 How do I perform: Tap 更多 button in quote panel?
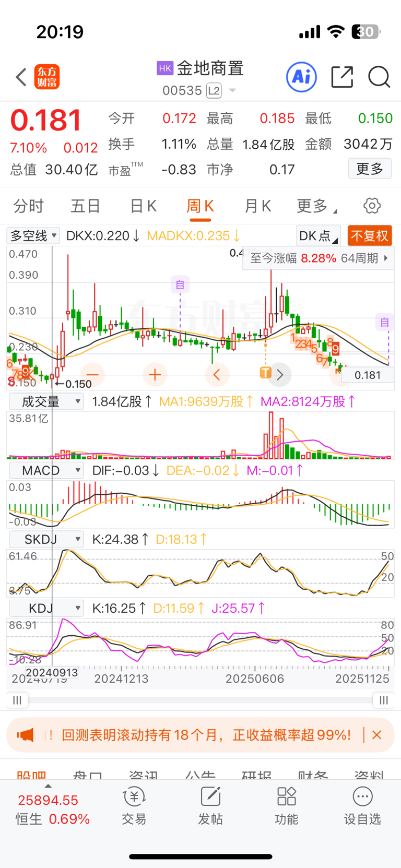[370, 169]
